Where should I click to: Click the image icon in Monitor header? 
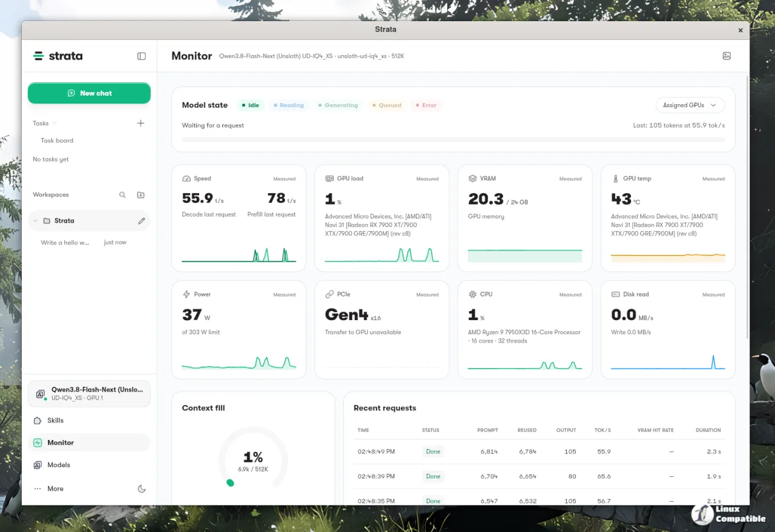727,56
